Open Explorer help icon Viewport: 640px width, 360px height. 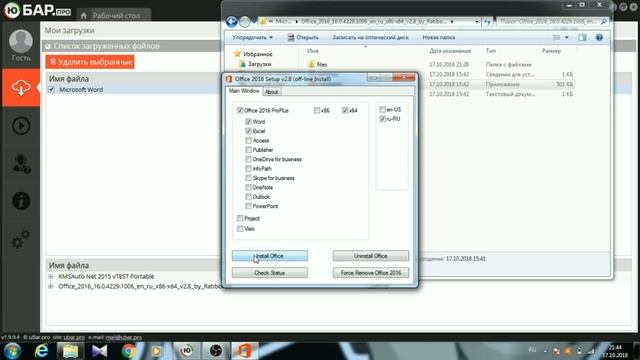(x=599, y=38)
